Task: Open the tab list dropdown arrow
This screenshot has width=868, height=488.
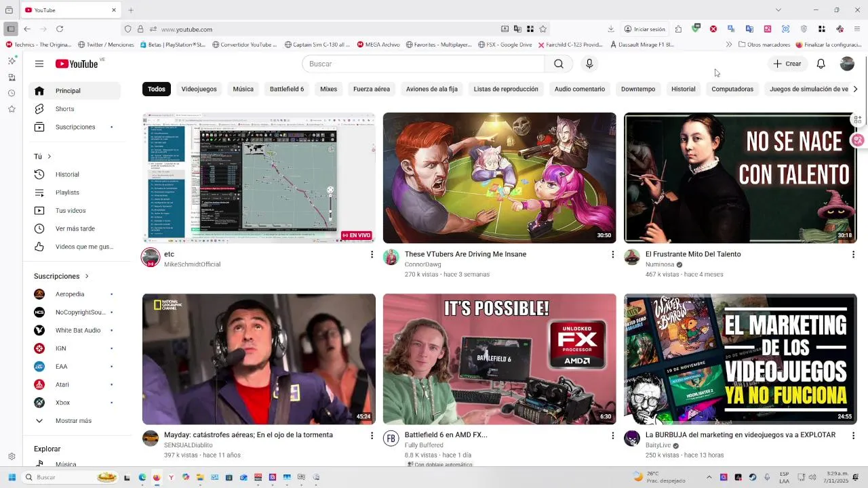Action: [778, 10]
